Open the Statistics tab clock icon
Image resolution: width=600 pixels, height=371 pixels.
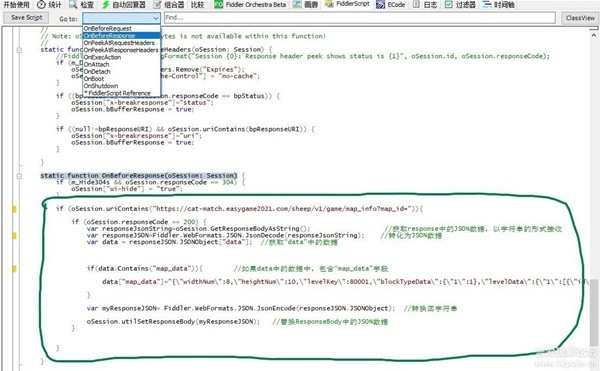[41, 5]
